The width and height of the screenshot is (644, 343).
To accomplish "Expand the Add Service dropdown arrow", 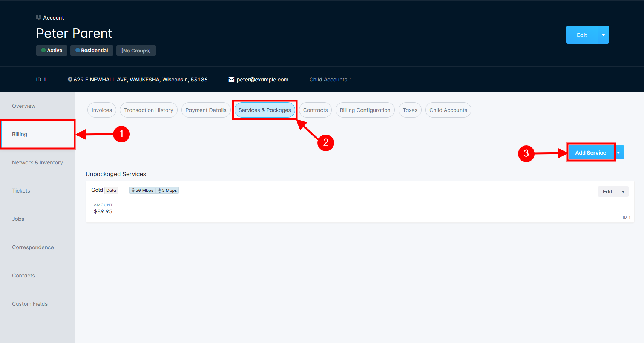I will [x=619, y=152].
